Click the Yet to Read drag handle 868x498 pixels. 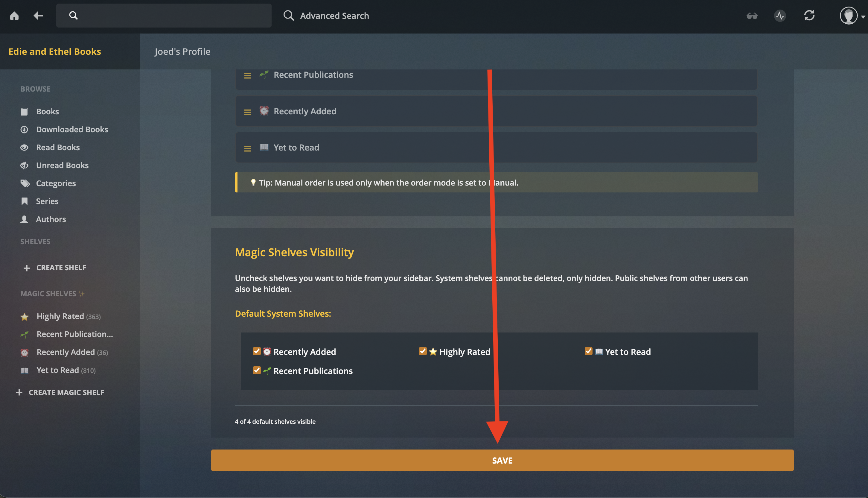click(247, 148)
